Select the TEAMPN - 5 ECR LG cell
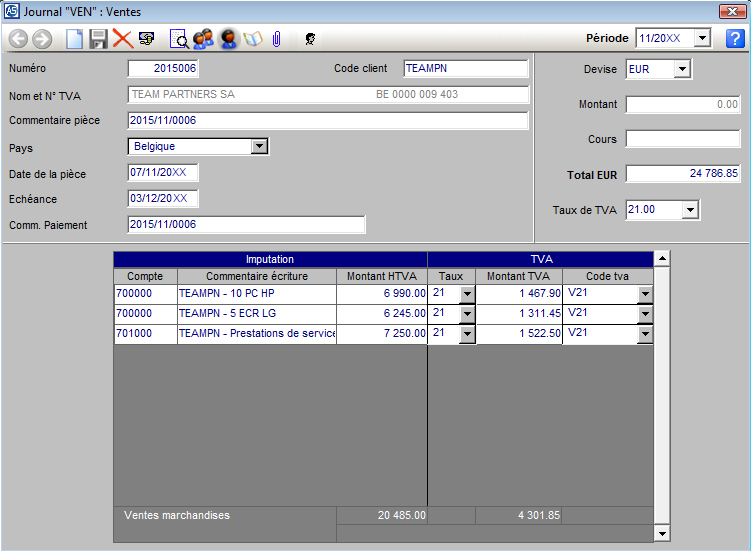The height and width of the screenshot is (551, 751). (x=256, y=314)
